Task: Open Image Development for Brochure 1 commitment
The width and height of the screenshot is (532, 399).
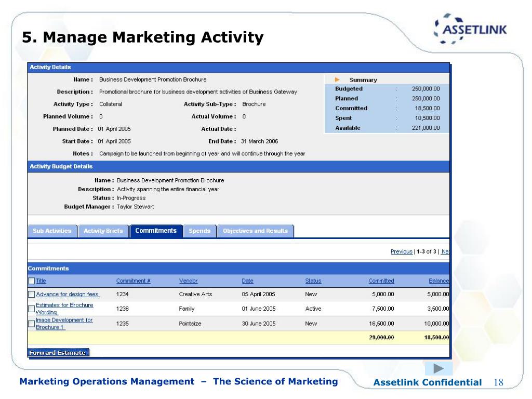Action: coord(64,324)
